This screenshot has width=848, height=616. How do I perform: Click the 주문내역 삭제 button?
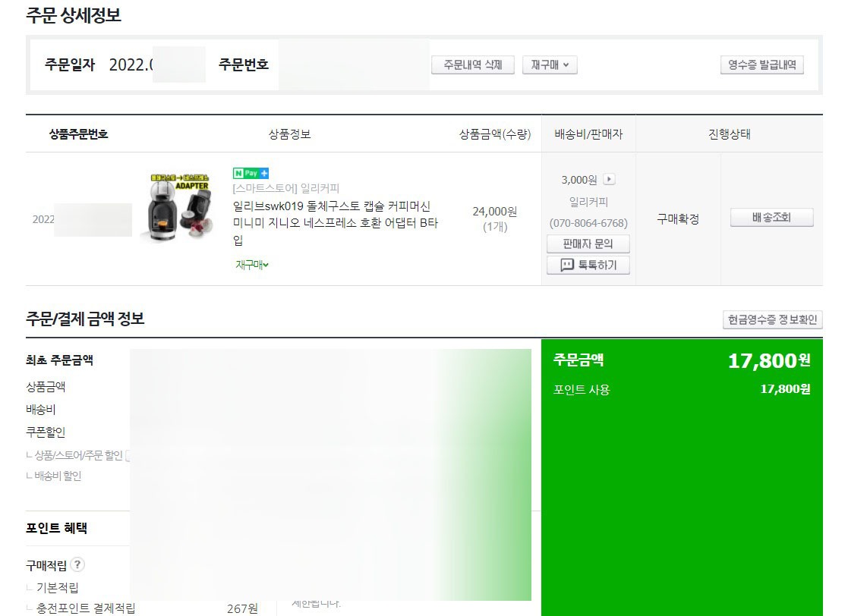point(473,64)
